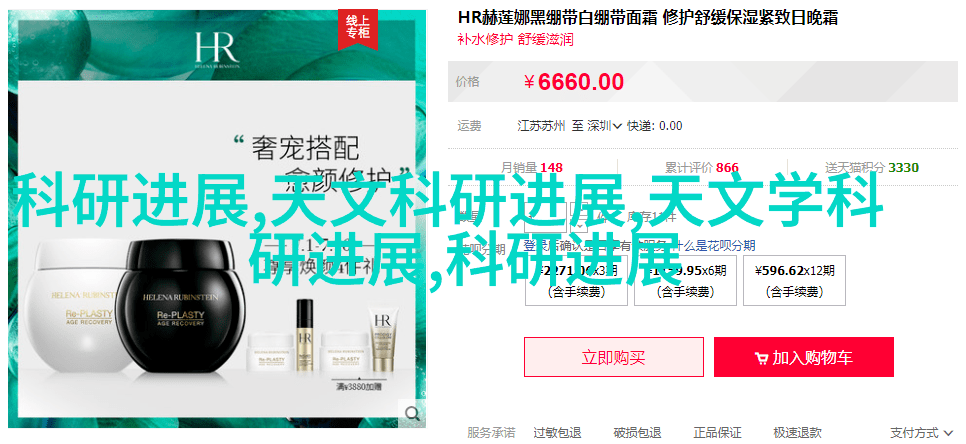Click the magnifier zoom icon on product image
The height and width of the screenshot is (444, 966).
tap(412, 413)
